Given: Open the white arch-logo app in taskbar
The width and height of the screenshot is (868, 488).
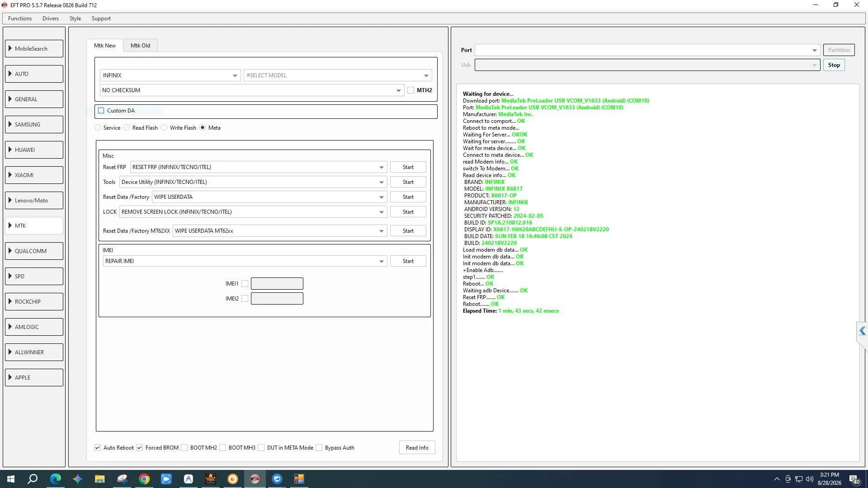Looking at the screenshot, I should [x=188, y=479].
